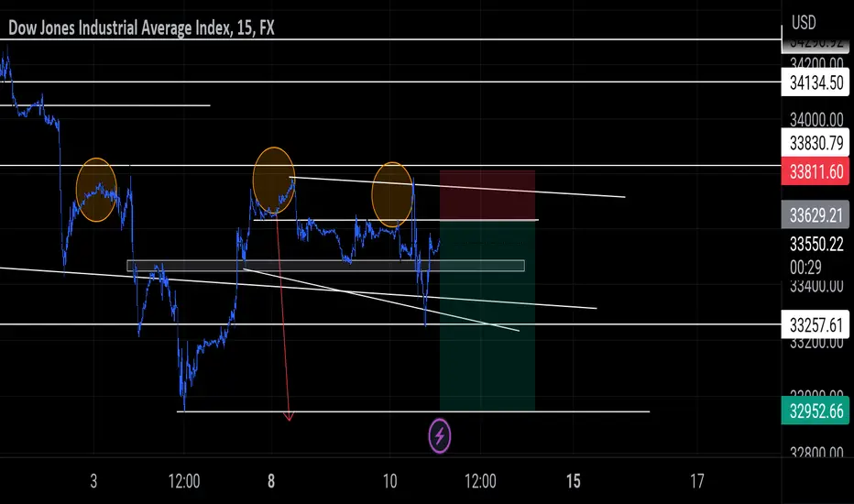The height and width of the screenshot is (504, 854).
Task: Click the current price 33550.22 label
Action: (x=816, y=244)
